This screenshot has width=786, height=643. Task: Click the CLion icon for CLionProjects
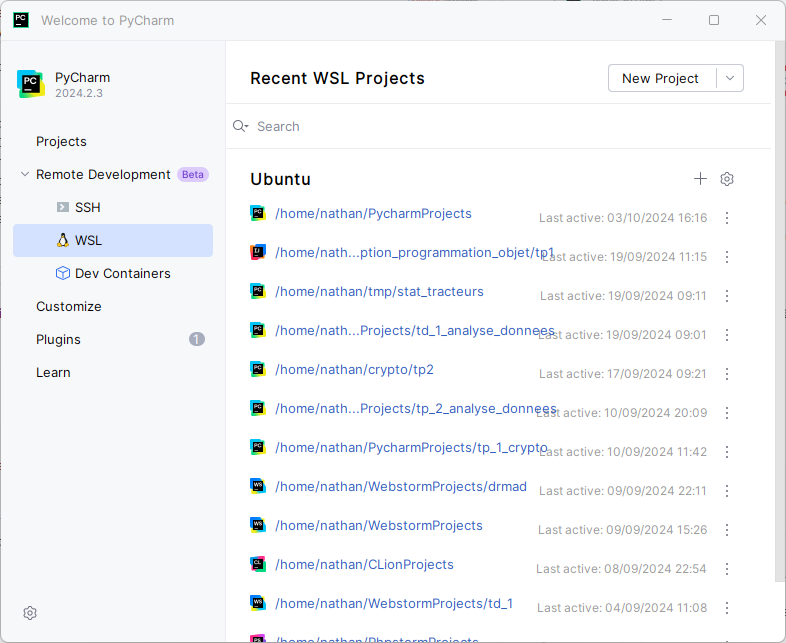(258, 564)
